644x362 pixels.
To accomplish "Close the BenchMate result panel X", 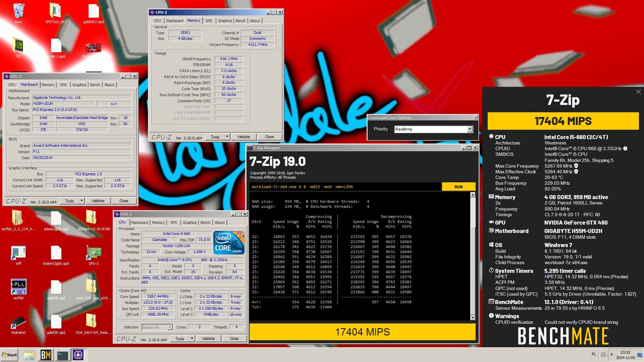I will [638, 92].
